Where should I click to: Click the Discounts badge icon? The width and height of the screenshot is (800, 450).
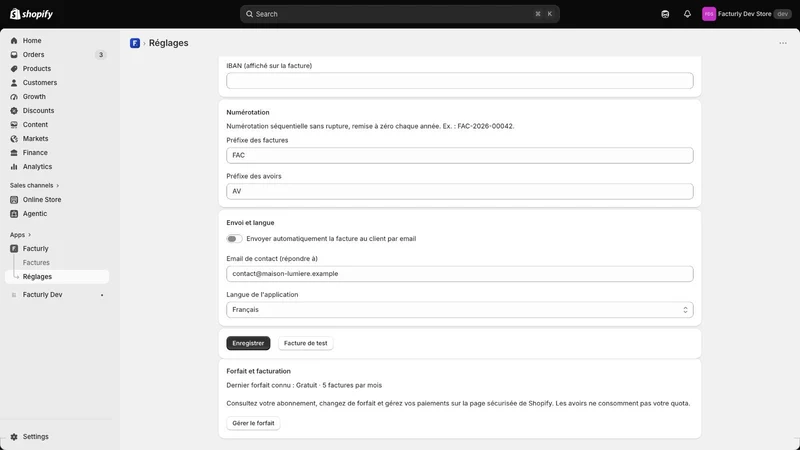[x=14, y=111]
